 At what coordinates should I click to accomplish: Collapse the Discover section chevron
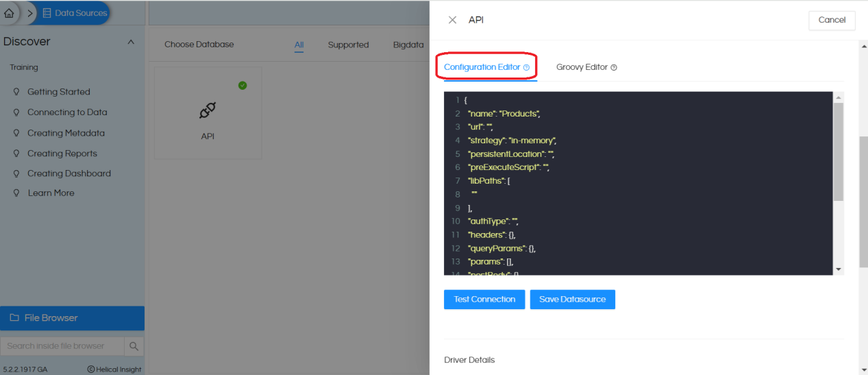(x=131, y=42)
